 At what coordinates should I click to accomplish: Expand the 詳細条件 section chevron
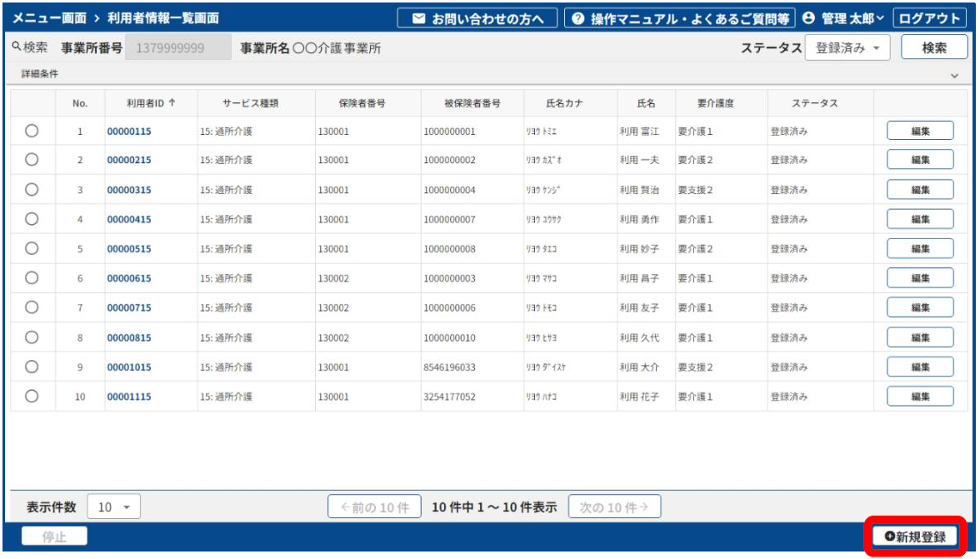(x=954, y=76)
